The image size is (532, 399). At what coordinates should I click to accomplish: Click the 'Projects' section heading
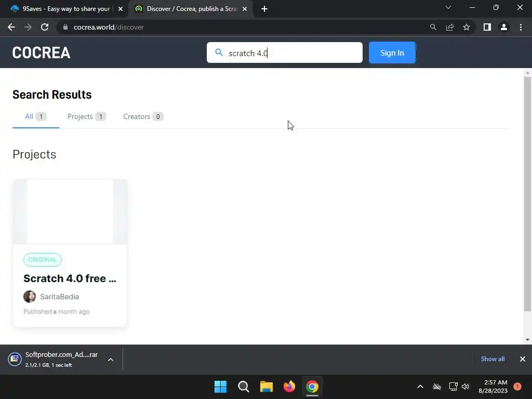click(x=34, y=154)
